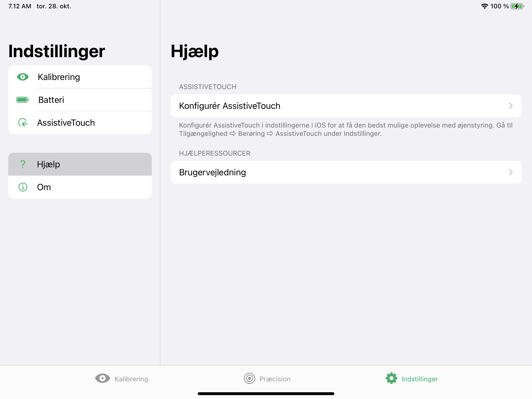Switch to the Præcision tab
The image size is (532, 399).
(x=275, y=379)
